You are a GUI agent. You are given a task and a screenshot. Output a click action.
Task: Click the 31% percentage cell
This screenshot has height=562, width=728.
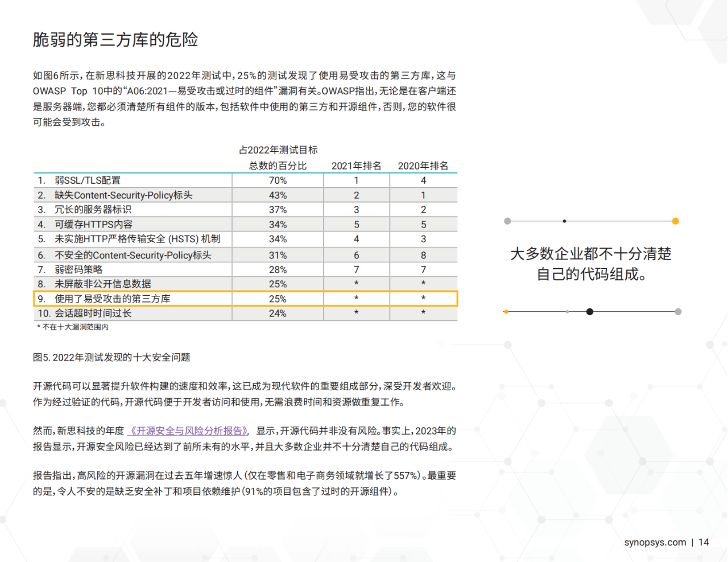pos(278,255)
